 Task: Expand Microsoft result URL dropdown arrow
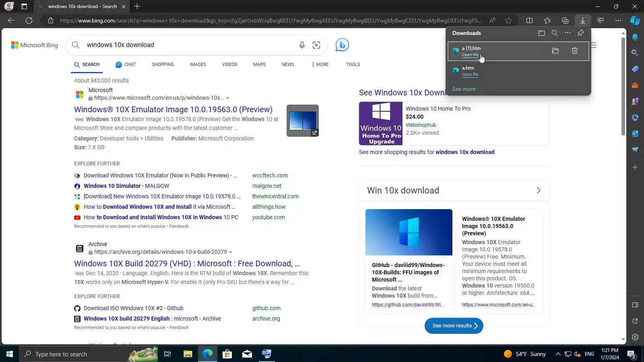[227, 98]
